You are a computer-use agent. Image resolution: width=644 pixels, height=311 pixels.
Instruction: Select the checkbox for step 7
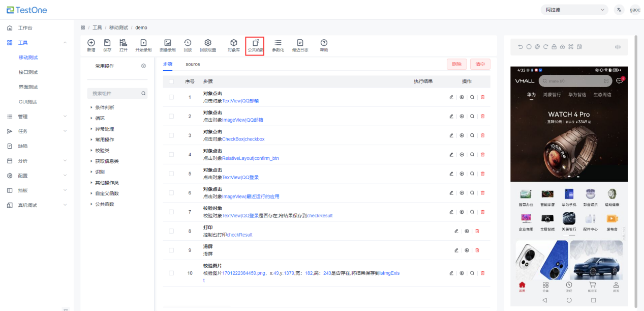pos(171,212)
